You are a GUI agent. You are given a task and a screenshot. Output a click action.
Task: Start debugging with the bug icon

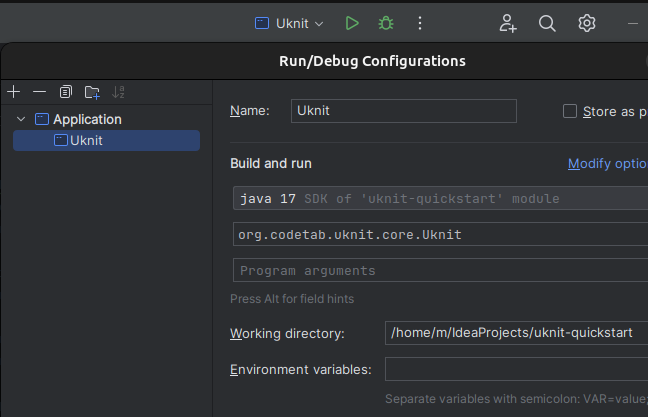(386, 23)
